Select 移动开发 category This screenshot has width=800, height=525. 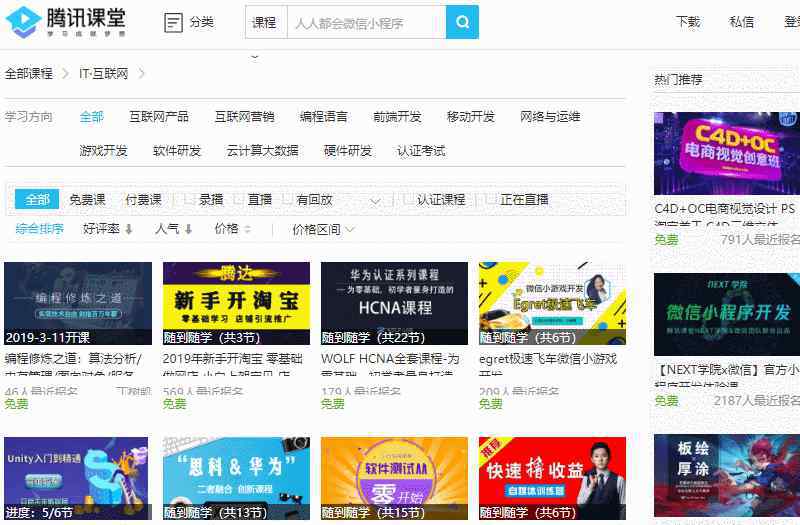coord(471,117)
